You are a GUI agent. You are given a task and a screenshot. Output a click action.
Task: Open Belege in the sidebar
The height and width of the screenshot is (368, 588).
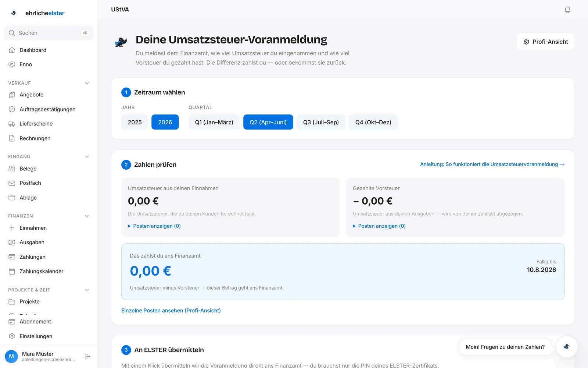pos(49,169)
